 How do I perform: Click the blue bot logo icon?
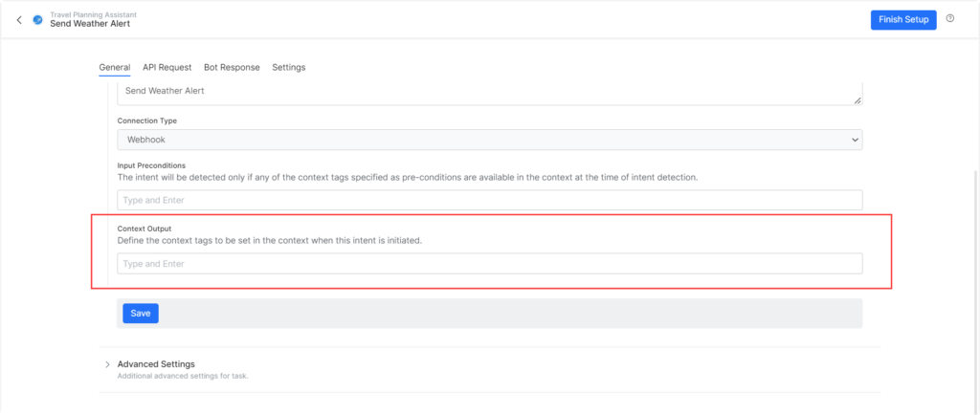coord(37,19)
